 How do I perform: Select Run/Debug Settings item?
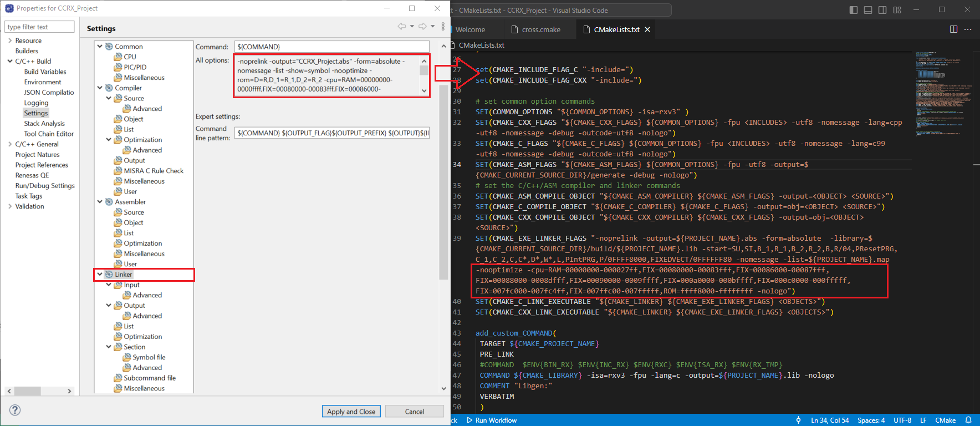coord(45,186)
